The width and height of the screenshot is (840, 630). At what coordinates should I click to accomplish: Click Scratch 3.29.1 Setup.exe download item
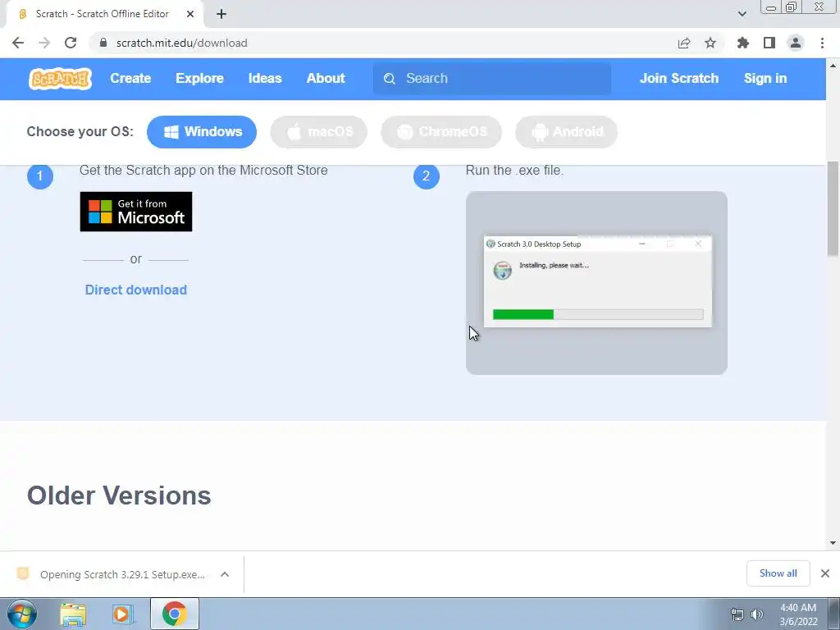(111, 574)
